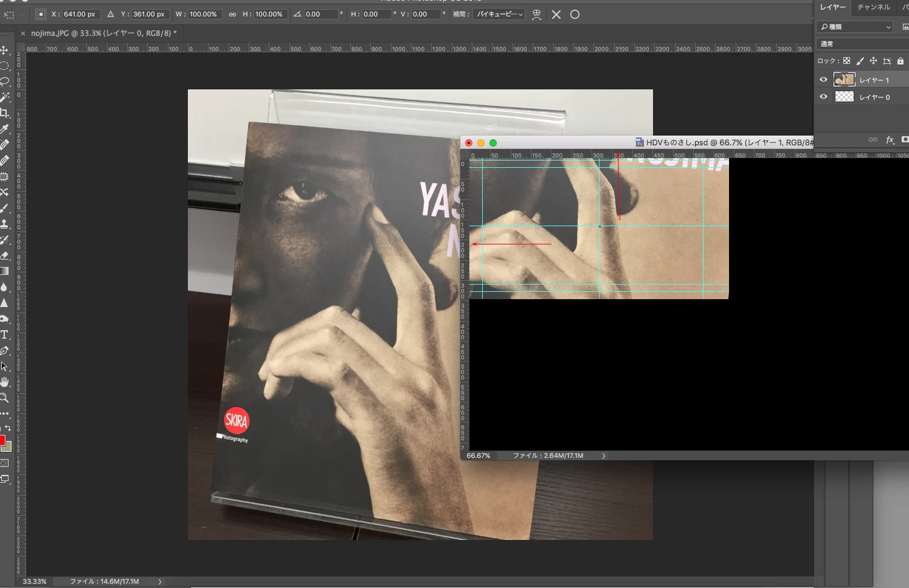Select the Lasso tool
The height and width of the screenshot is (588, 909).
[4, 81]
